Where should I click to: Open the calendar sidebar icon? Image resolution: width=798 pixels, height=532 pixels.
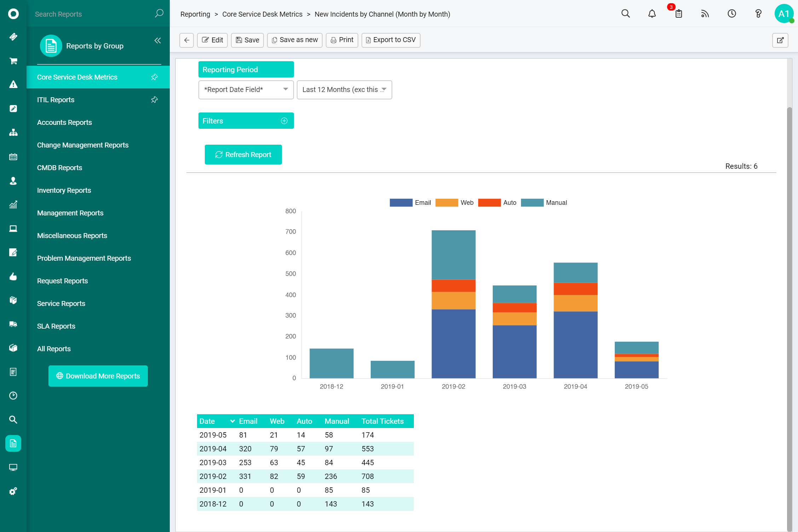(x=13, y=157)
